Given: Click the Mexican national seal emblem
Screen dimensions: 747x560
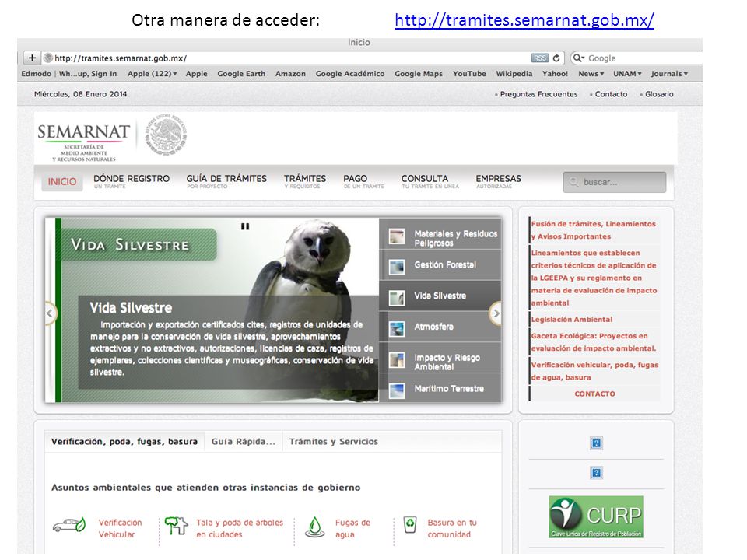Looking at the screenshot, I should [x=165, y=135].
